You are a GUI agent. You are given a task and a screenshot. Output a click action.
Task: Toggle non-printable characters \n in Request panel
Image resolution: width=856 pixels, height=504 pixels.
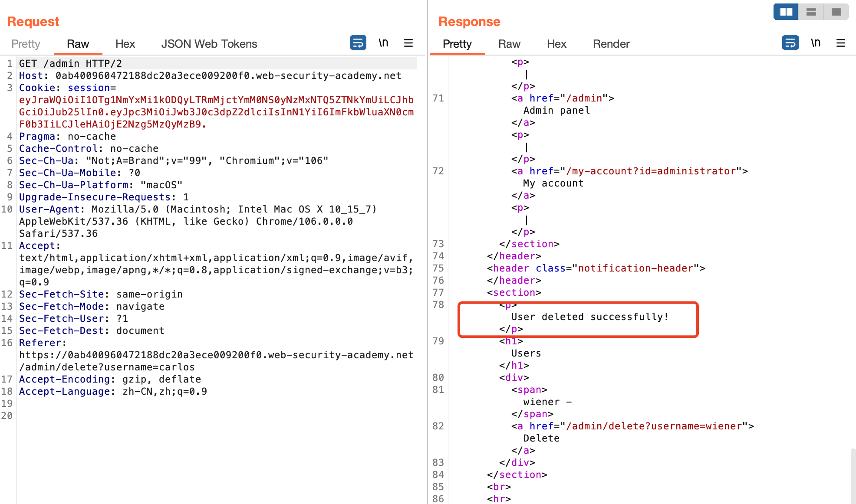(383, 43)
